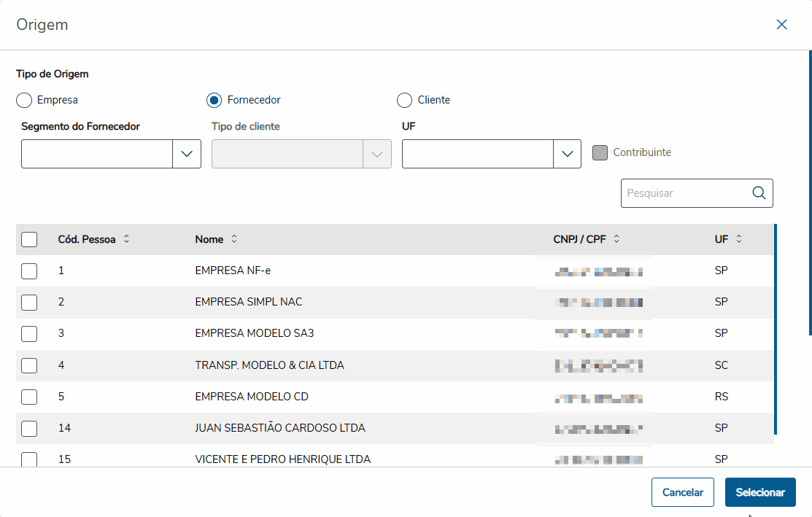
Task: Select the Cliente radio option
Action: [404, 100]
